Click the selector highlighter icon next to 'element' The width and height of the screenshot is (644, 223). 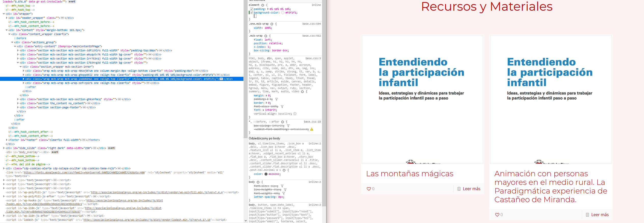tap(263, 5)
